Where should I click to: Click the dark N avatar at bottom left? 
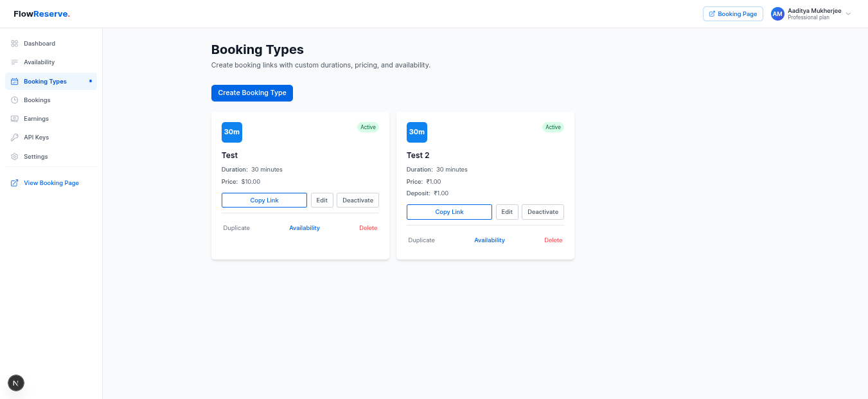(x=15, y=383)
